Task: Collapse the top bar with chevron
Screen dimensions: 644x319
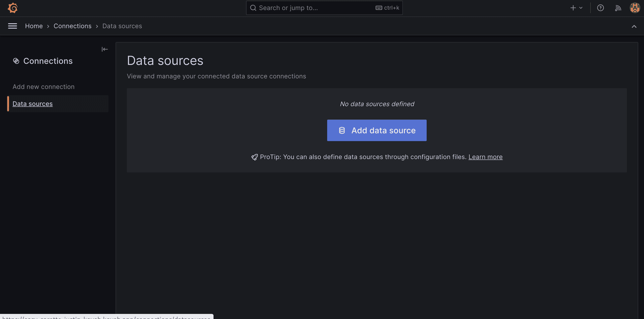Action: (x=634, y=26)
